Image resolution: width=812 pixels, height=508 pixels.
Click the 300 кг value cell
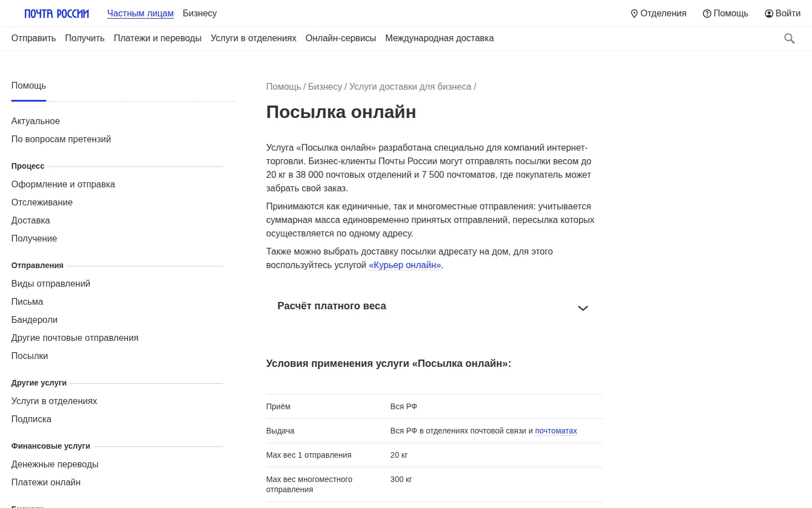[401, 479]
